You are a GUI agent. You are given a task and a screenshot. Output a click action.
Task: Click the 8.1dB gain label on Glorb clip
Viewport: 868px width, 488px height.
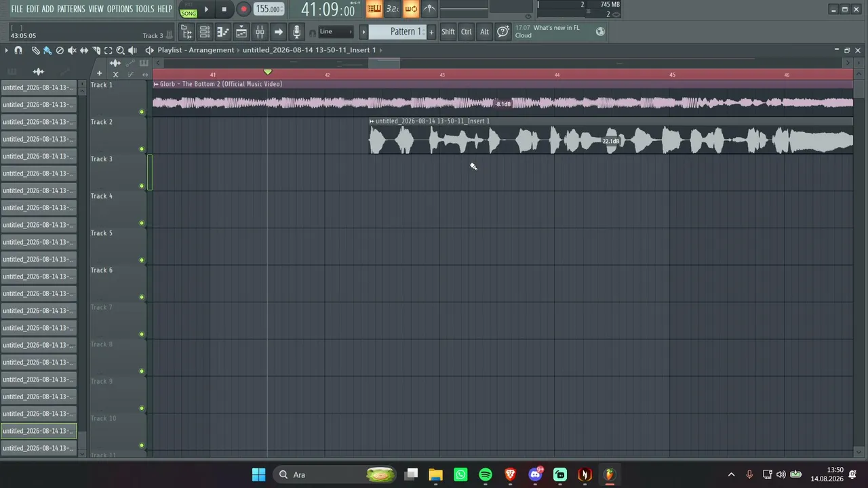(x=503, y=104)
